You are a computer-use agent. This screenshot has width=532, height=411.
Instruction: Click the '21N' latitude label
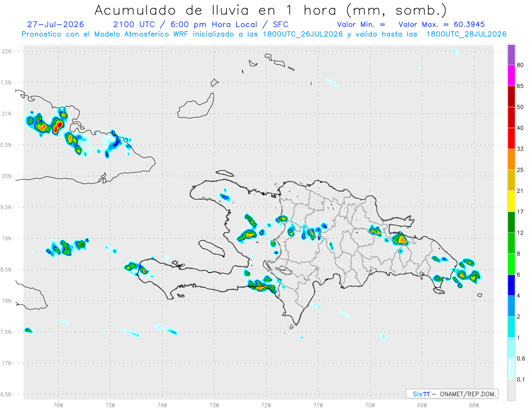coord(7,114)
